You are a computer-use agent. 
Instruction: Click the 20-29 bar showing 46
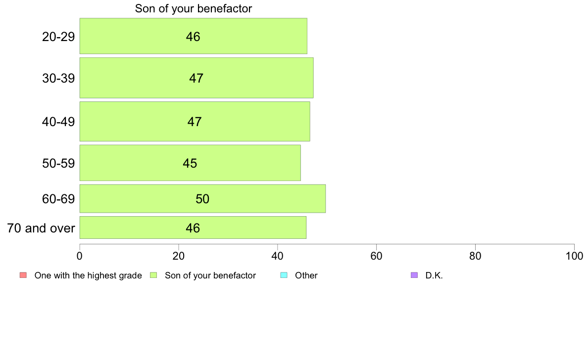point(193,36)
